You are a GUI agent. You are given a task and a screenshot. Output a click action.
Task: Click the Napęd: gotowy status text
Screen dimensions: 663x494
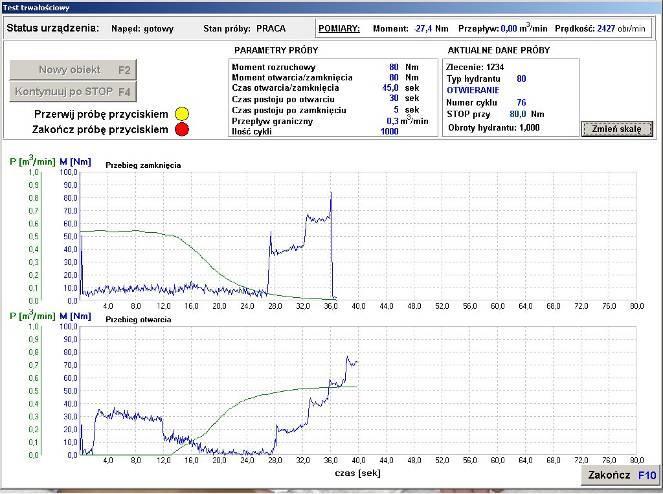142,29
